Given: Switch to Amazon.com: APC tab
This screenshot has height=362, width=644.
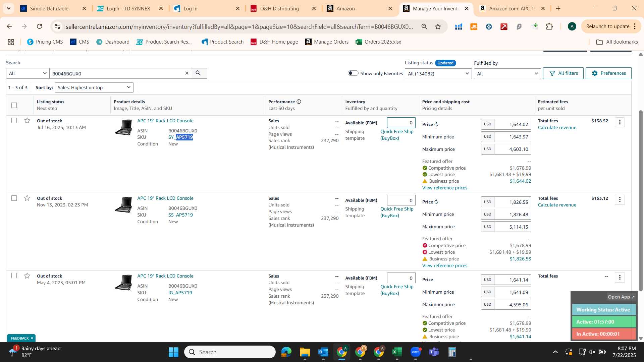Looking at the screenshot, I should coord(512,8).
